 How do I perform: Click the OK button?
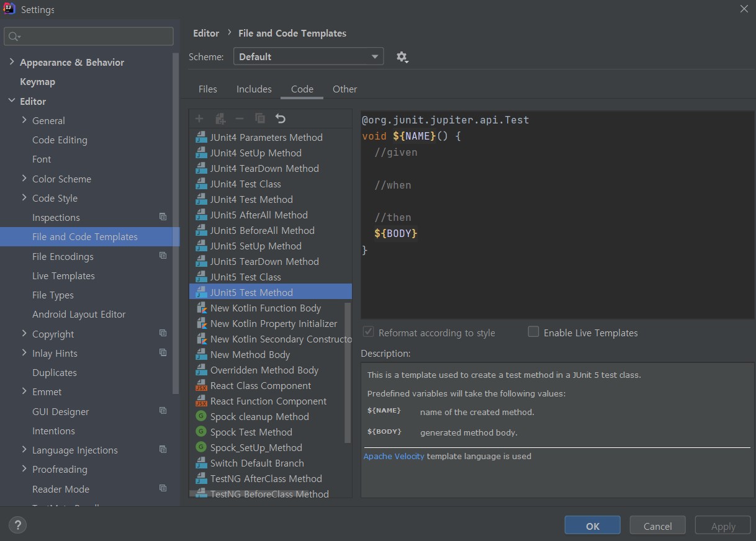click(x=593, y=525)
